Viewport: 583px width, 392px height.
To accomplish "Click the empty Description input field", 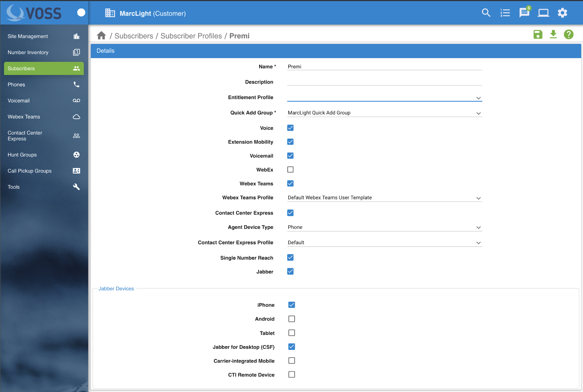I will pos(384,82).
